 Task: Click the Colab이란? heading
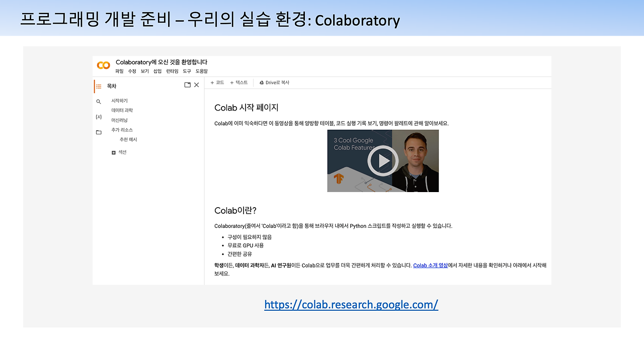pyautogui.click(x=235, y=210)
